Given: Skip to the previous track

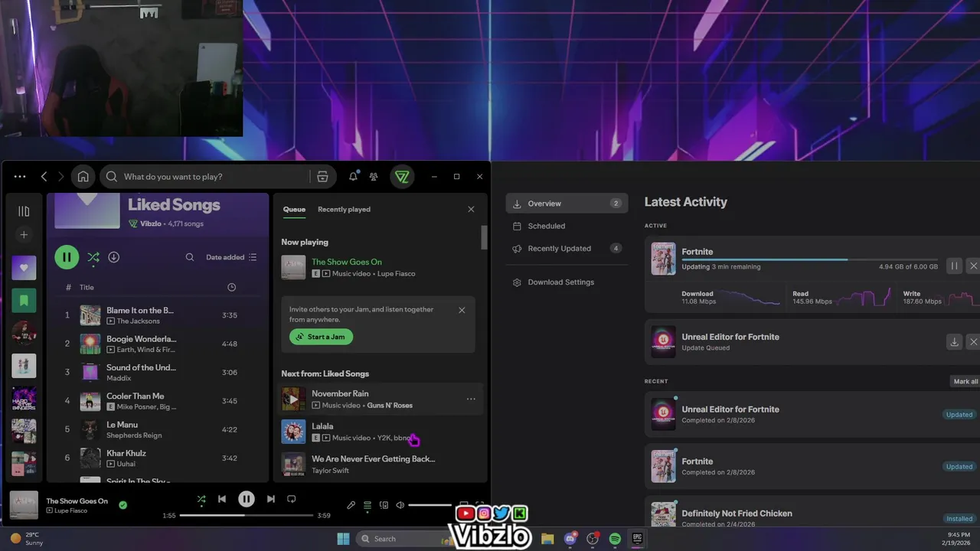Looking at the screenshot, I should pyautogui.click(x=222, y=499).
